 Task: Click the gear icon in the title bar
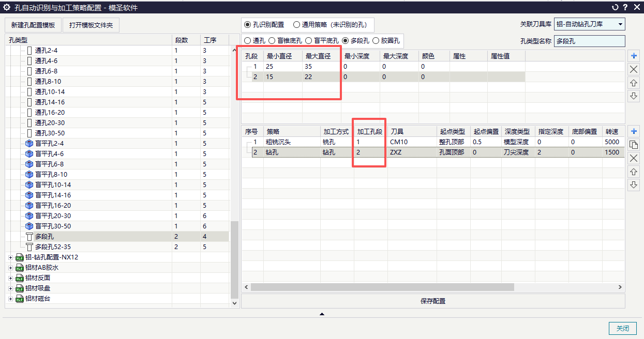(x=7, y=7)
